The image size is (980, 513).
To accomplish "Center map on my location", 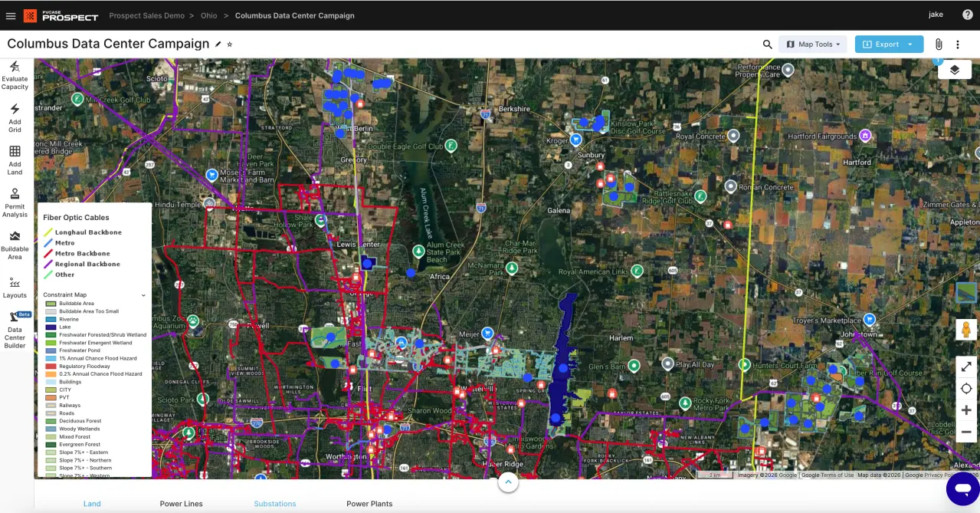I will (x=966, y=389).
